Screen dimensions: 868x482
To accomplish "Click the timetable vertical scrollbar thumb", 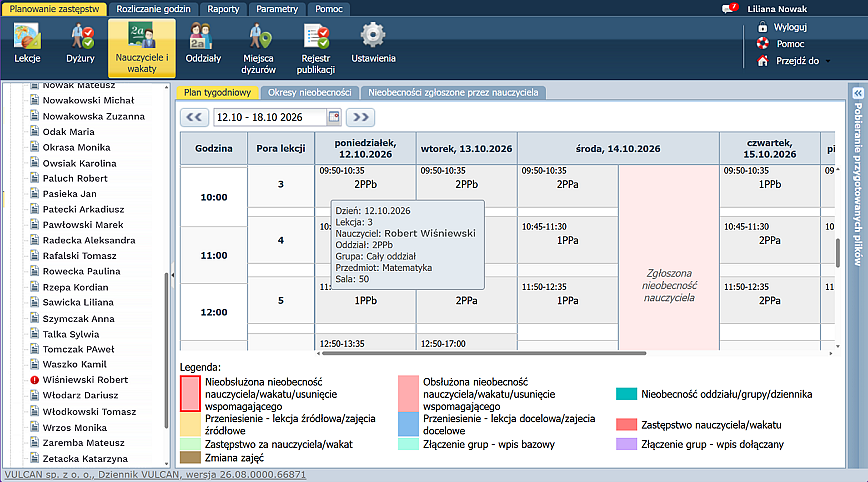I will 838,253.
